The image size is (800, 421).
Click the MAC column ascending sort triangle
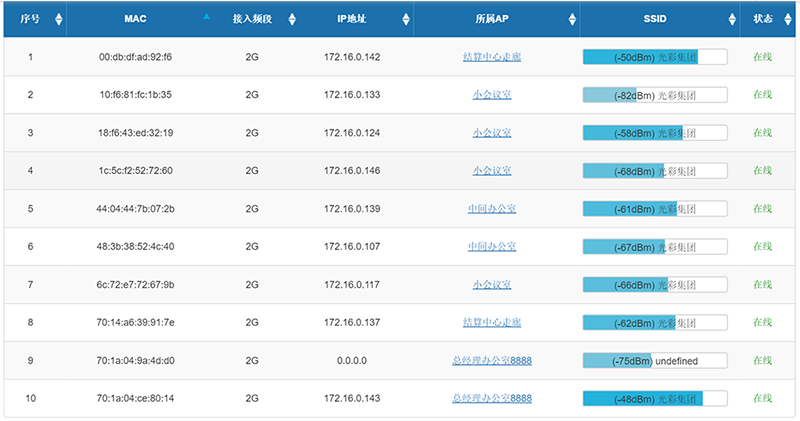coord(206,16)
